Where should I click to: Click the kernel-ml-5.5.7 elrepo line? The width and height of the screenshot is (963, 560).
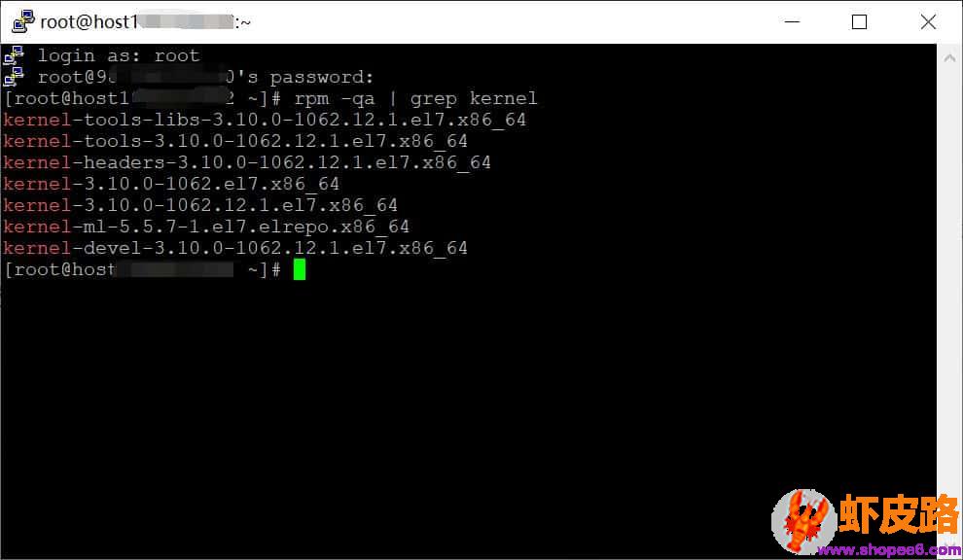point(206,227)
